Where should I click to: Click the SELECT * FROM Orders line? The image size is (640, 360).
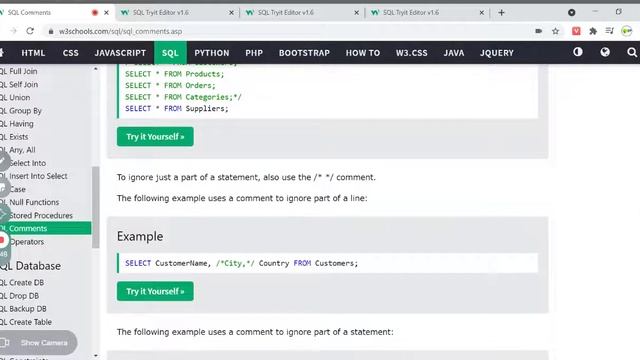(170, 85)
